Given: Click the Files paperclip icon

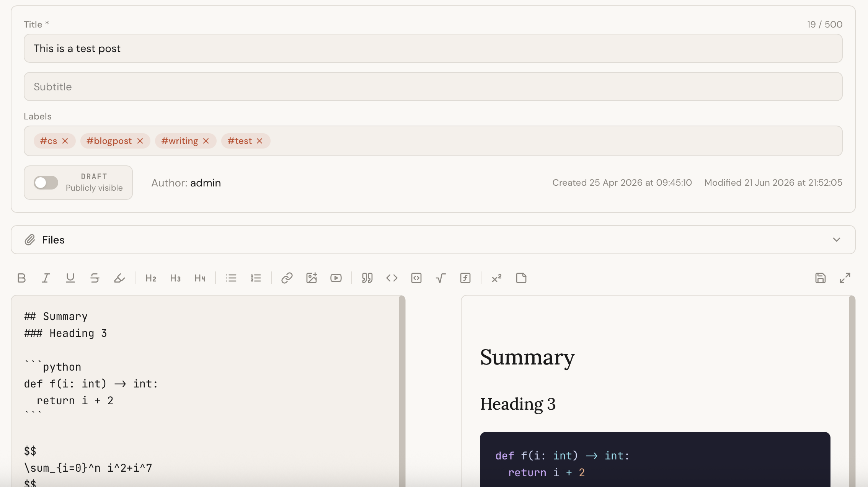Looking at the screenshot, I should click(x=30, y=240).
